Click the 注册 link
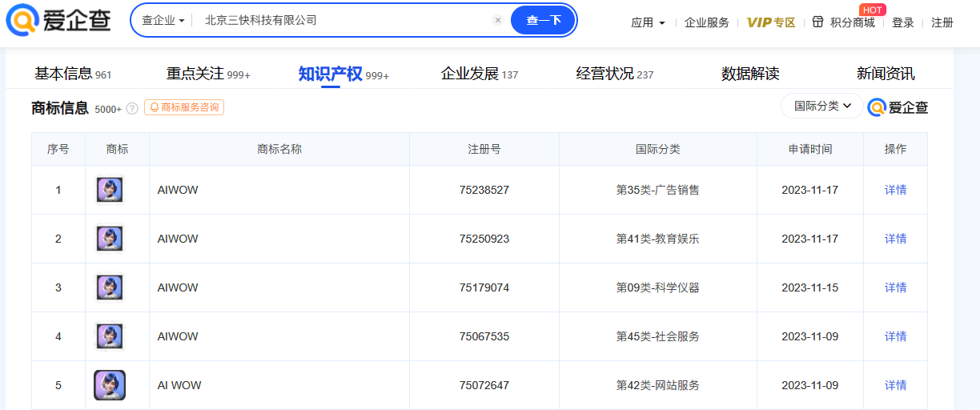This screenshot has height=410, width=980. [x=942, y=22]
